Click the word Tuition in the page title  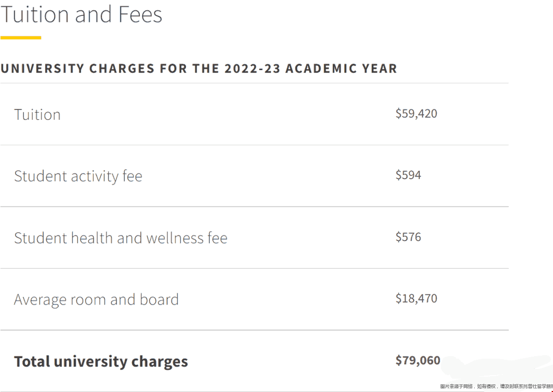click(35, 15)
